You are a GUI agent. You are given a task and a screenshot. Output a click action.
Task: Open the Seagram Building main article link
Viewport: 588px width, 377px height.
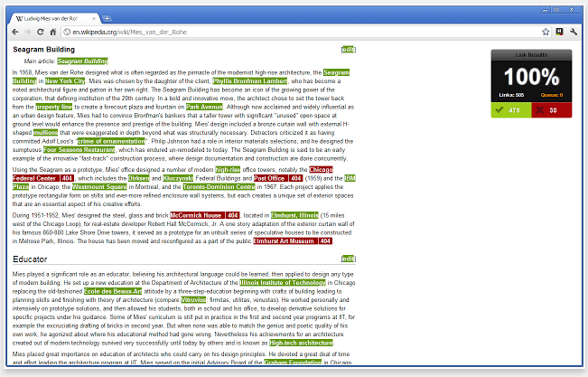[82, 61]
